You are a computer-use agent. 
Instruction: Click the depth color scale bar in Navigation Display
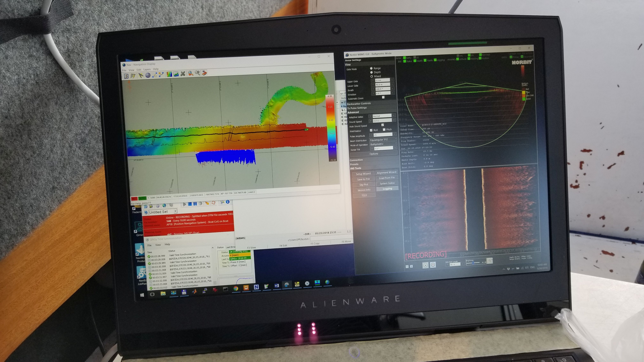331,128
